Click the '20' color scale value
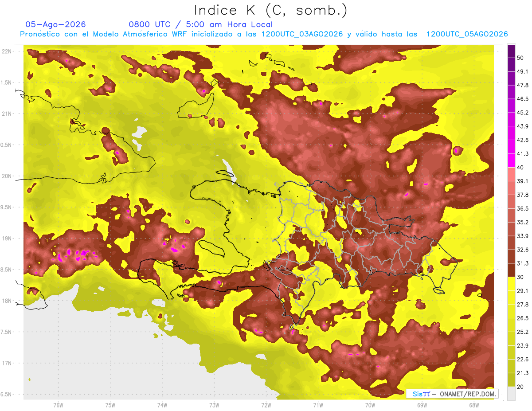Screen dimensions: 532x411 [520, 387]
